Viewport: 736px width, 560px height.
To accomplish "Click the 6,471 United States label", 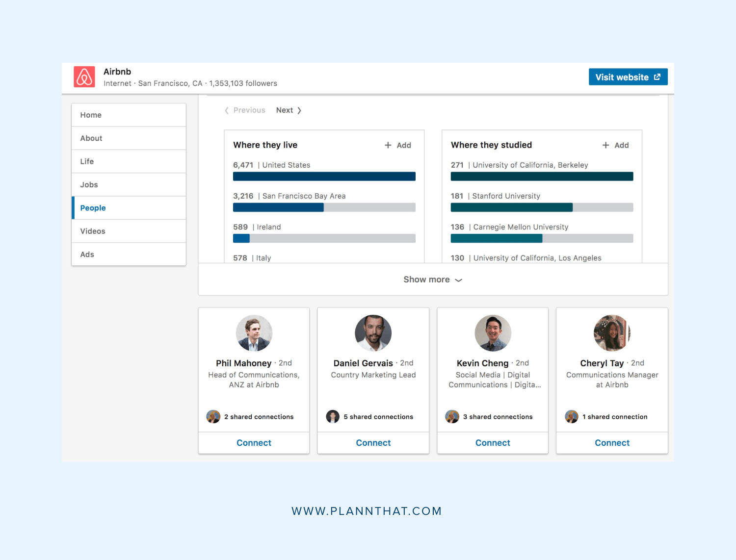I will click(x=272, y=165).
